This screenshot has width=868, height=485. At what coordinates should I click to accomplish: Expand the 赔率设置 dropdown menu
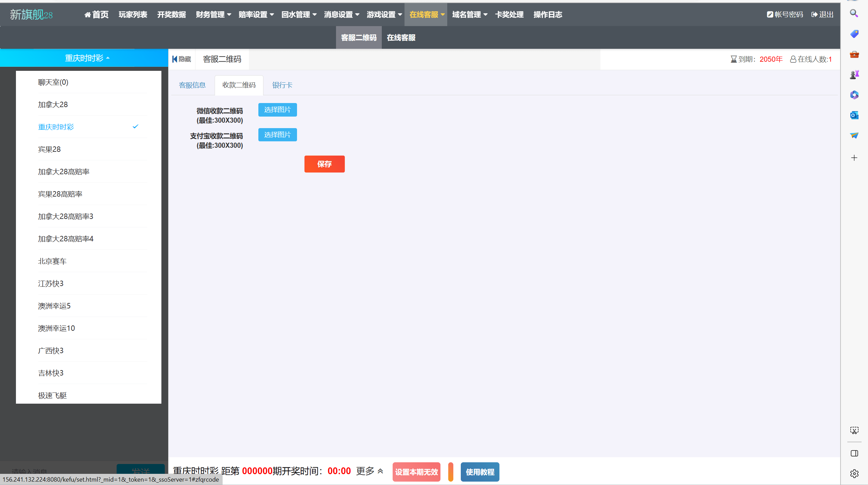point(256,15)
